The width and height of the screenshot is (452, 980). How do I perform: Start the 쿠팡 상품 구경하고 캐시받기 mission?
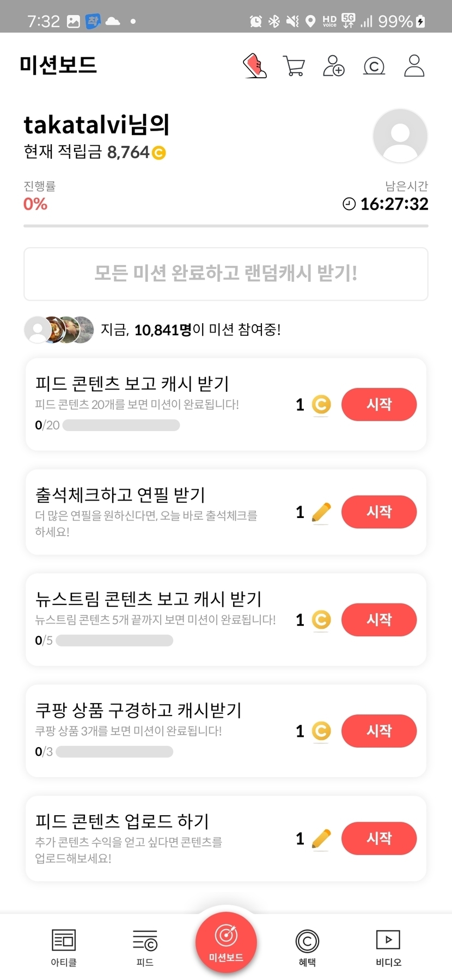[379, 731]
